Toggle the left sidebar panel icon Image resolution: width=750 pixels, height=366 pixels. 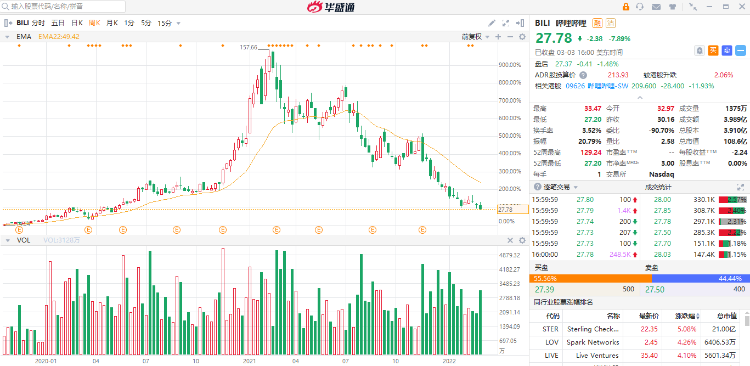coord(8,22)
